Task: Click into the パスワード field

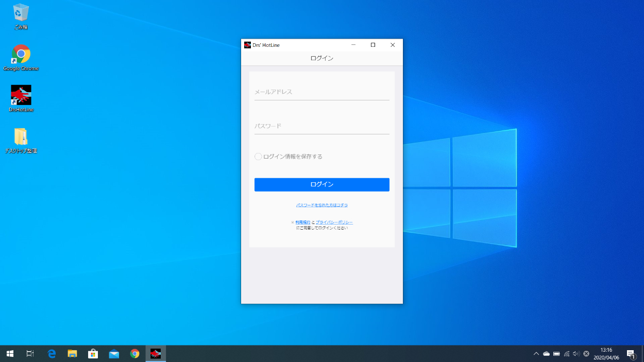Action: (321, 126)
